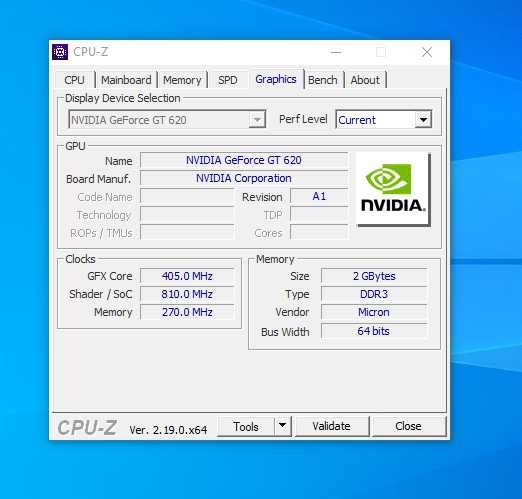Expand the Perf Level combo box

384,119
